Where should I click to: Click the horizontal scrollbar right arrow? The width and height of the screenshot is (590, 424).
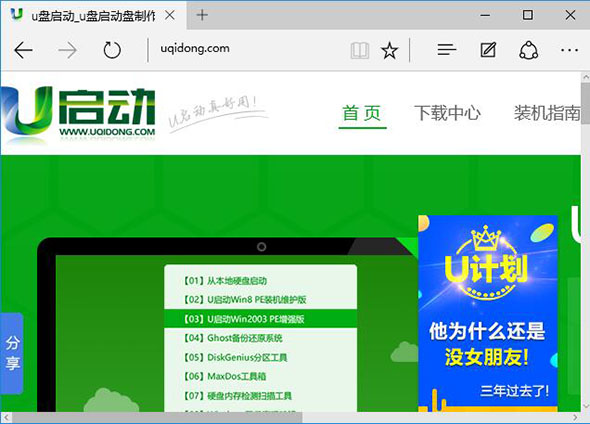coord(575,418)
